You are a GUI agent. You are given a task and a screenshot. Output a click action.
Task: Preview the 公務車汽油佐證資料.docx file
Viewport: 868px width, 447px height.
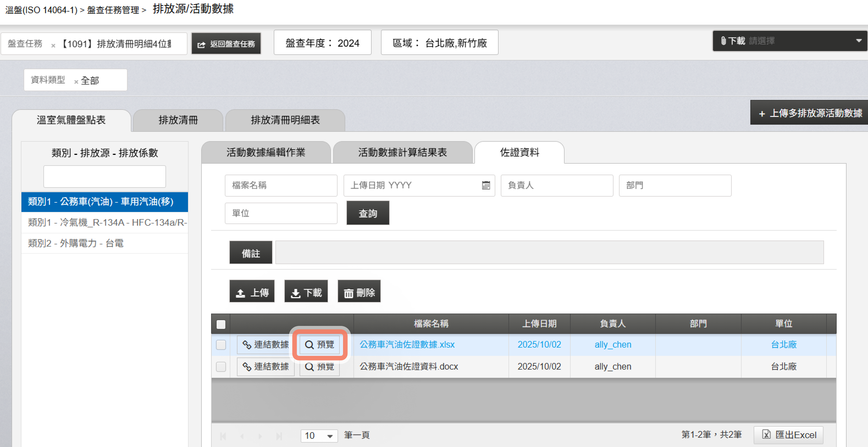[319, 366]
